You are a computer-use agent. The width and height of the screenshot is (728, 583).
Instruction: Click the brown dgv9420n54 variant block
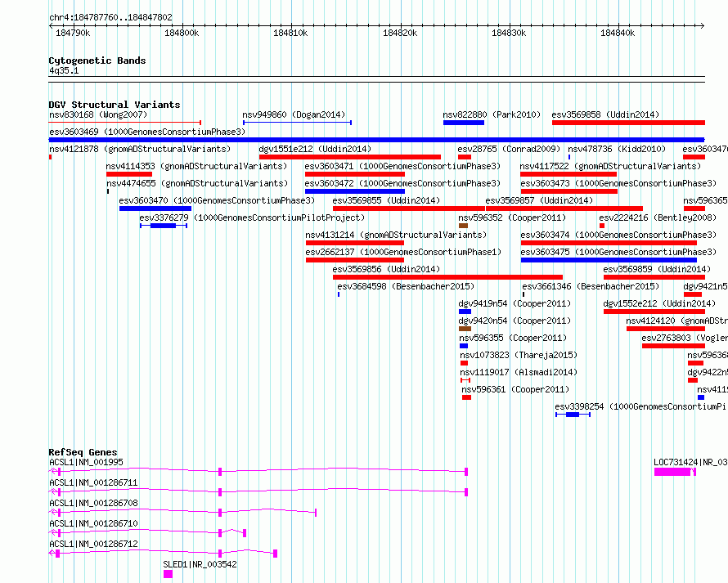pos(465,329)
